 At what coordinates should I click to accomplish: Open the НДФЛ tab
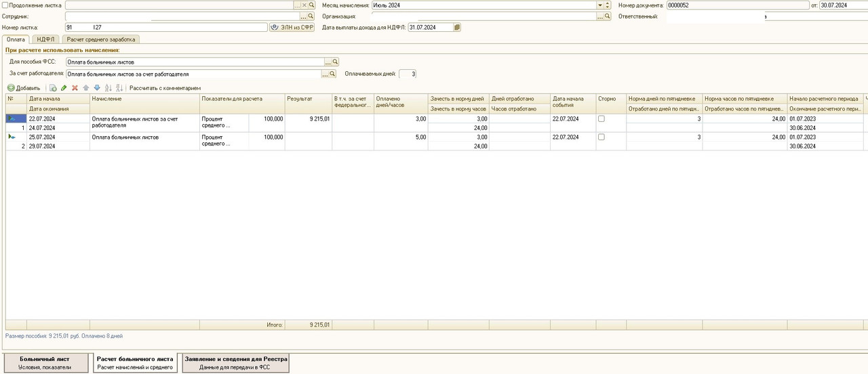(47, 39)
